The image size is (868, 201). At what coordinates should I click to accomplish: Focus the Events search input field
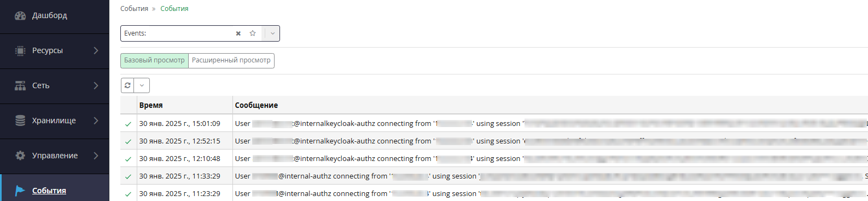(178, 33)
